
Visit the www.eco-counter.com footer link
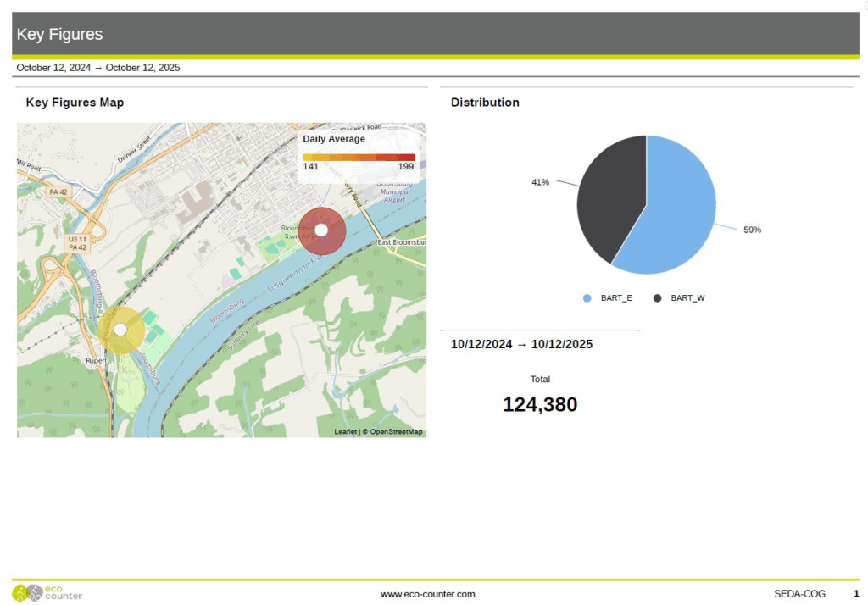(x=427, y=594)
